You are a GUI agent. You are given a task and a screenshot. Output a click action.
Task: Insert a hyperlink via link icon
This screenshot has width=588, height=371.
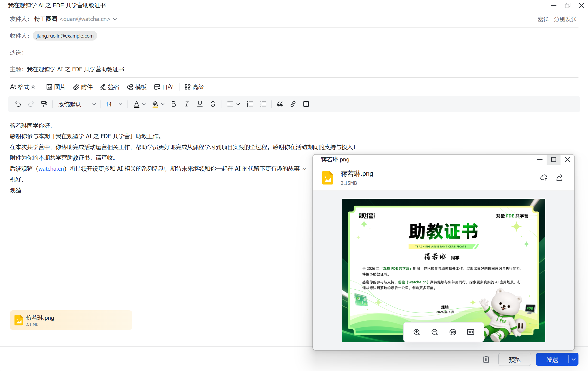[293, 104]
